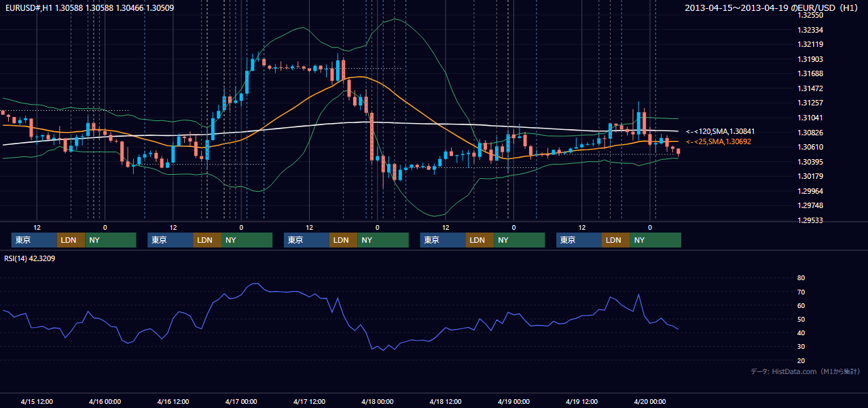Select price axis label 1.31903
Screen dimensions: 868x408
tap(810, 59)
